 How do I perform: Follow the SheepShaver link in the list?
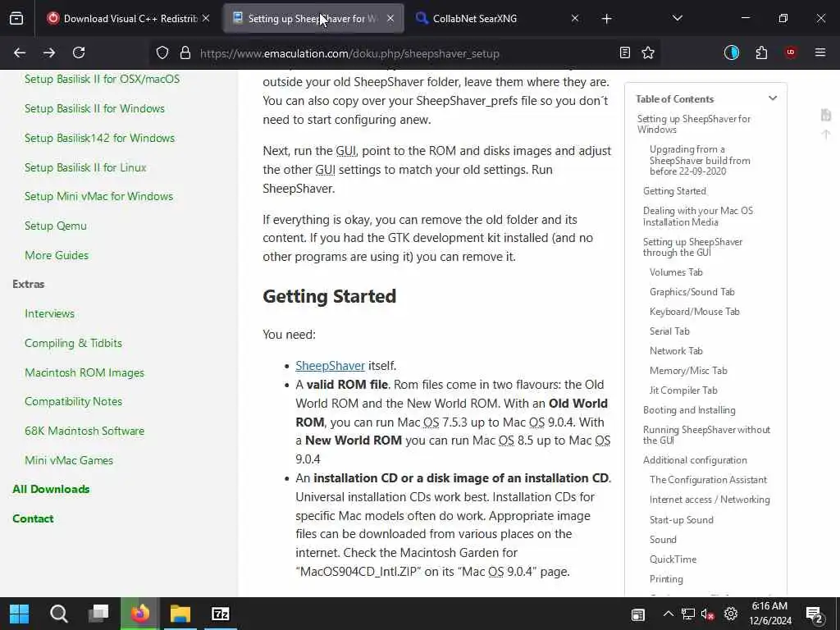coord(330,365)
